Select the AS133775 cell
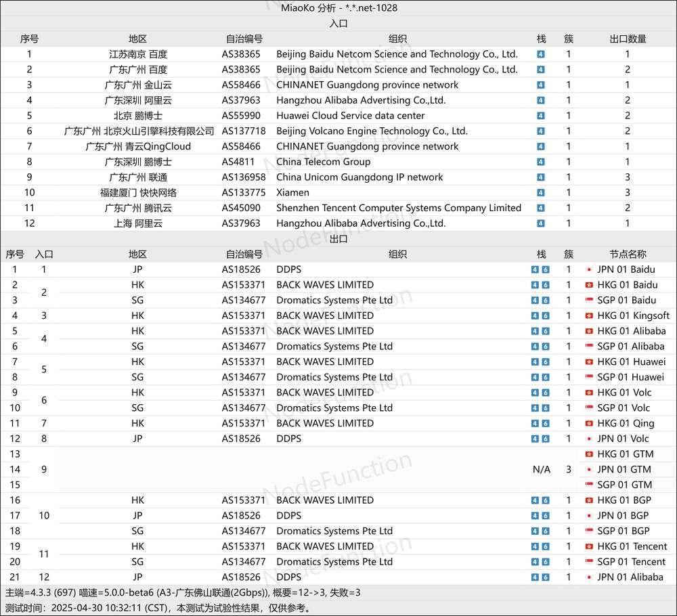677x616 pixels. (x=244, y=192)
